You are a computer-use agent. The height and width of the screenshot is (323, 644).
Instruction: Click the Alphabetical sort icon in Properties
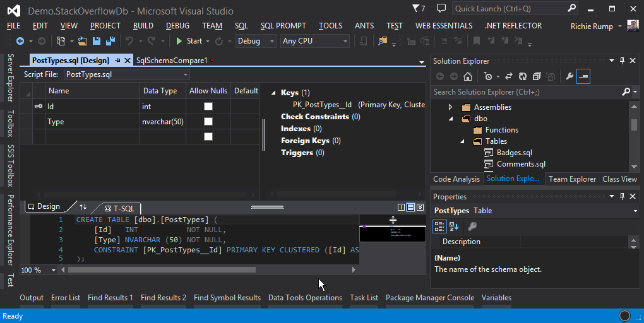(454, 226)
